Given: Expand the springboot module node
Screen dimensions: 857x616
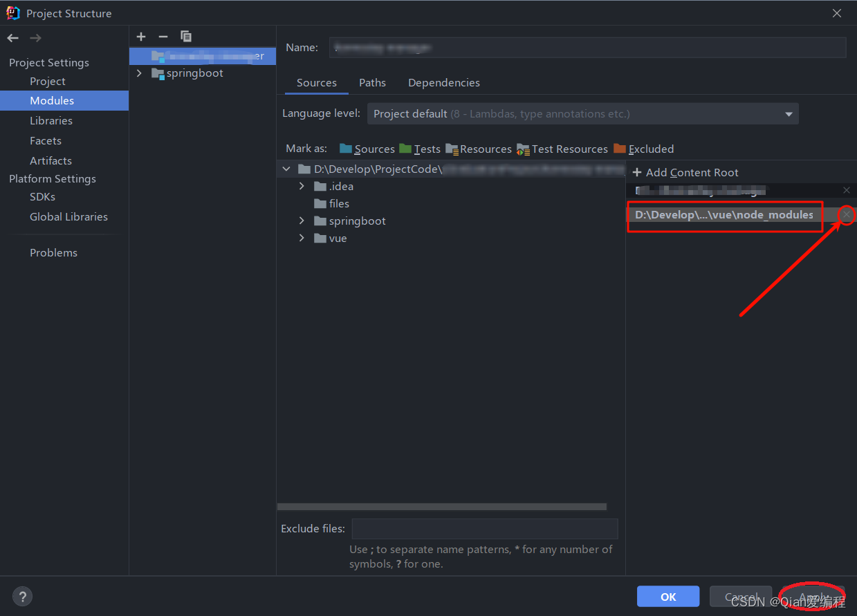Looking at the screenshot, I should [138, 73].
